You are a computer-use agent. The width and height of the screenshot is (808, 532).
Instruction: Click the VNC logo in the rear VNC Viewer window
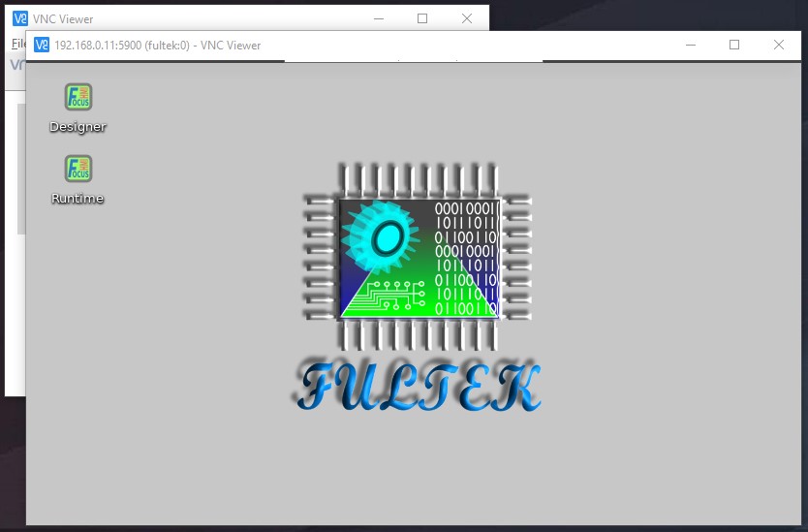pos(20,18)
